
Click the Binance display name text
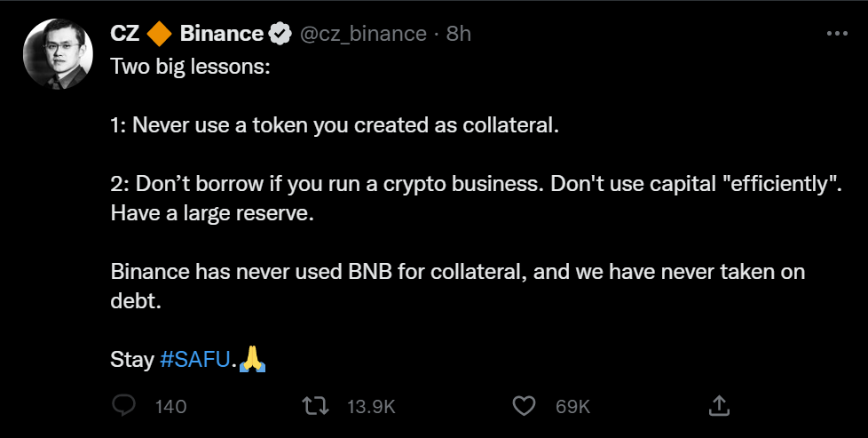[x=221, y=34]
